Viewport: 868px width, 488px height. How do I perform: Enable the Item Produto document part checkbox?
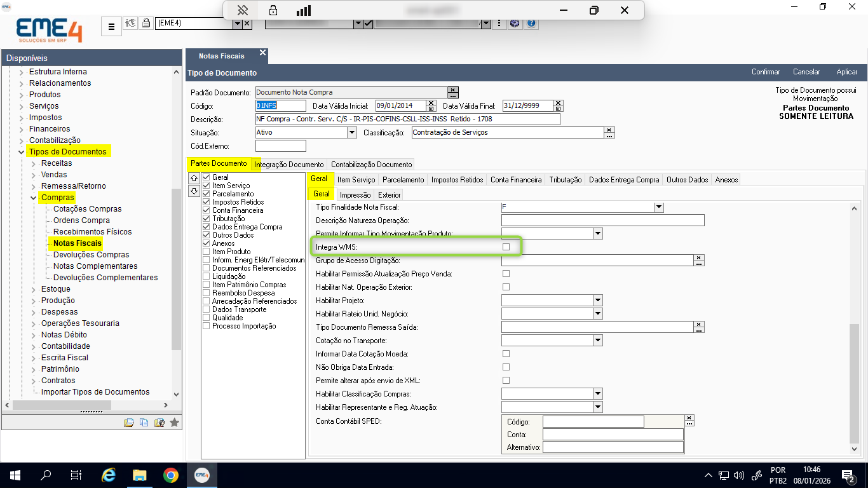(206, 252)
